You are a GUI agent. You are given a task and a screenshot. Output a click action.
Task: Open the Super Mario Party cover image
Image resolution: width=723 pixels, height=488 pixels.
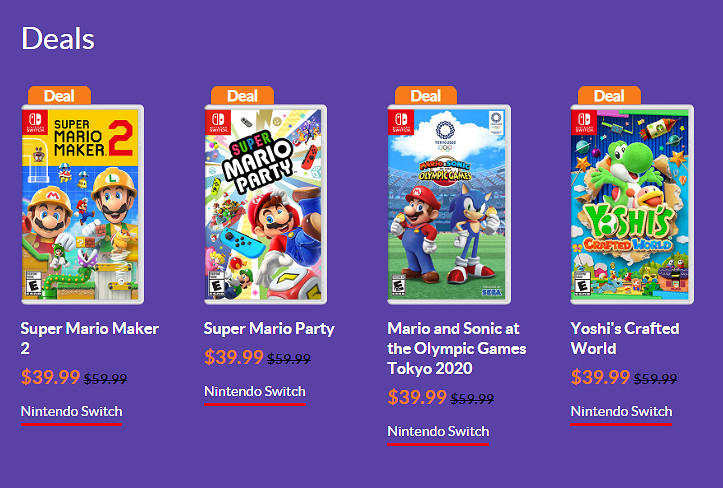click(x=265, y=204)
